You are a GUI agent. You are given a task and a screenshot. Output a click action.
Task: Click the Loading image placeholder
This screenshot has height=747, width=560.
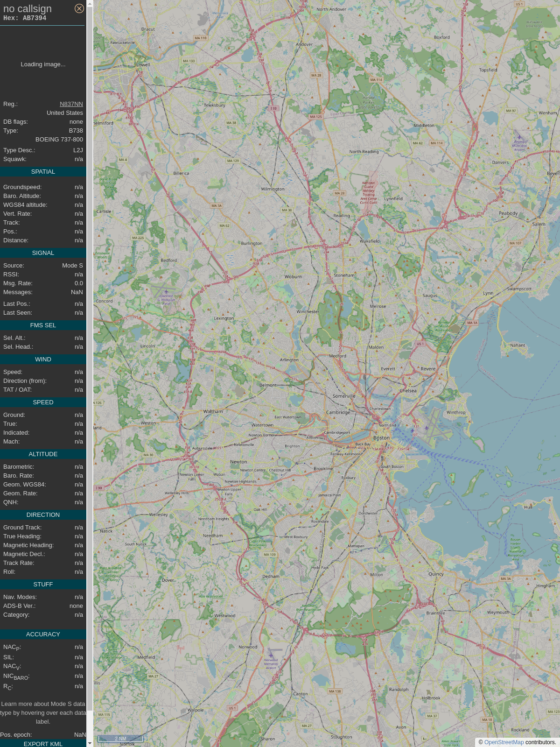pos(43,64)
